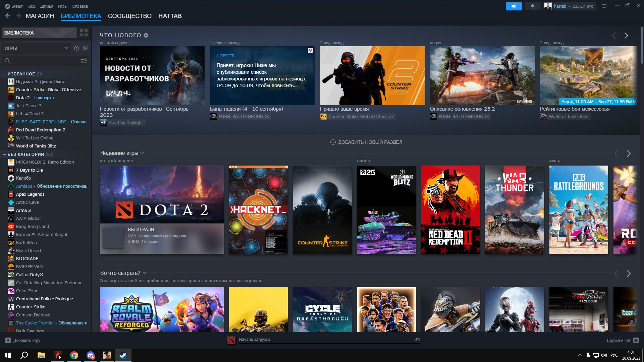This screenshot has width=644, height=362.
Task: Open Friends and chat icon
Action: 636,340
